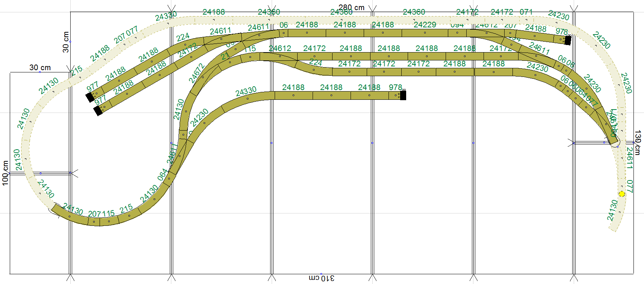Viewport: 644px width, 284px height.
Task: Click the "115" label next to "24612"
Action: point(250,48)
